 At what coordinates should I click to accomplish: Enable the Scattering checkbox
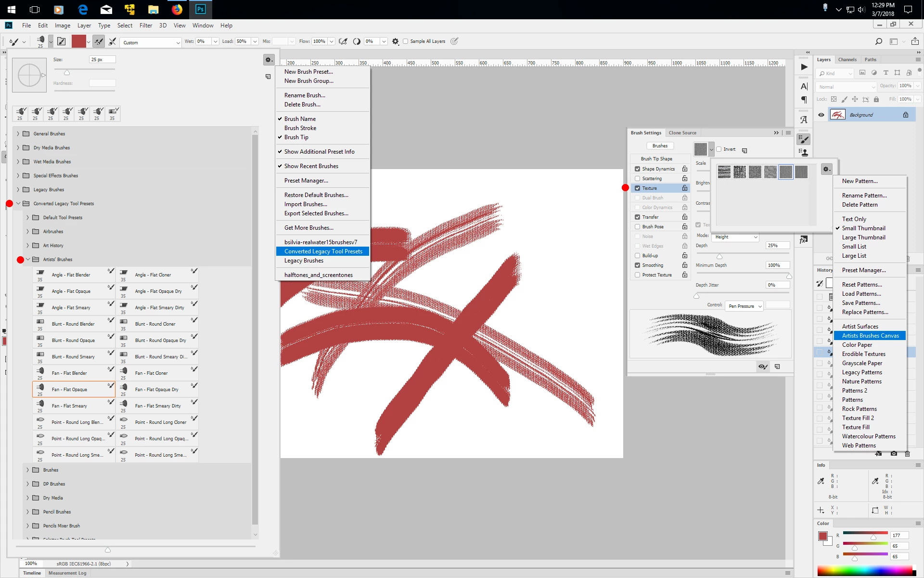637,179
